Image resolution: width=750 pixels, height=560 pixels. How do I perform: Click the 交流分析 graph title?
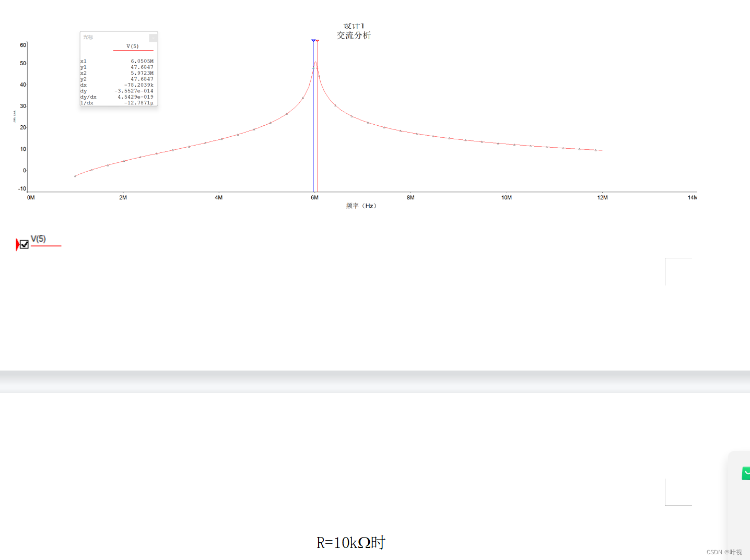354,35
